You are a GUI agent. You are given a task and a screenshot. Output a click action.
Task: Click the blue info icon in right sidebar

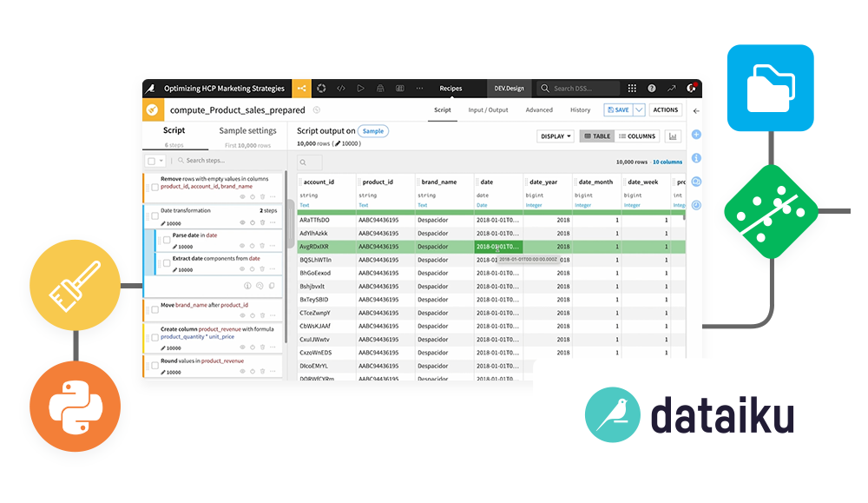coord(696,158)
